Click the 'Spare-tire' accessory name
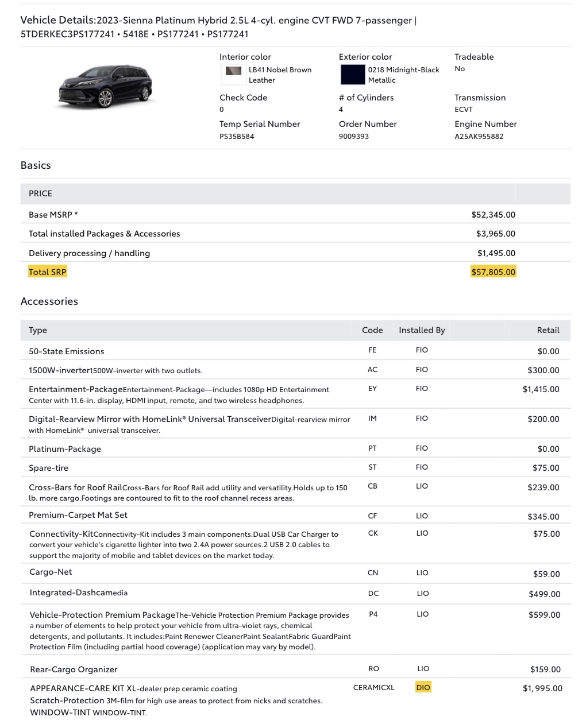Viewport: 586px width, 728px height. (x=48, y=468)
